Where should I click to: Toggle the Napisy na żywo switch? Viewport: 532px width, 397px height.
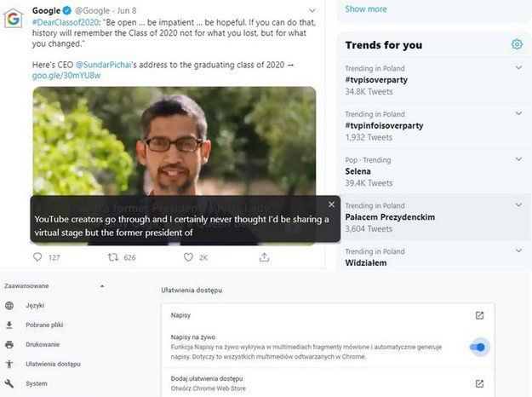coord(478,347)
